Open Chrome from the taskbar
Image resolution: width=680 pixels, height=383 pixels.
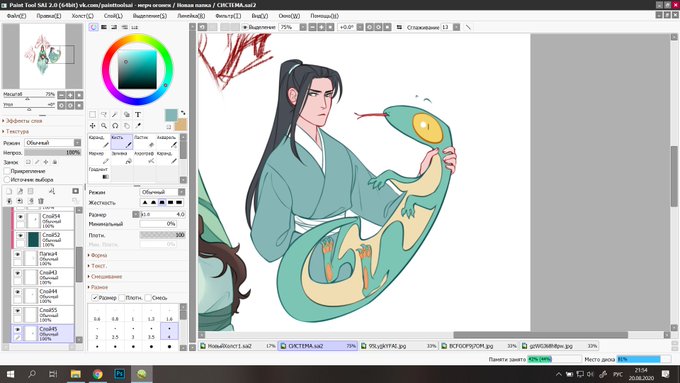[x=98, y=374]
